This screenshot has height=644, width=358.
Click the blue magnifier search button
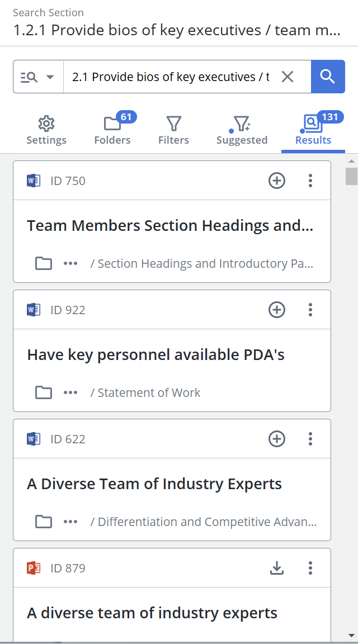click(328, 77)
